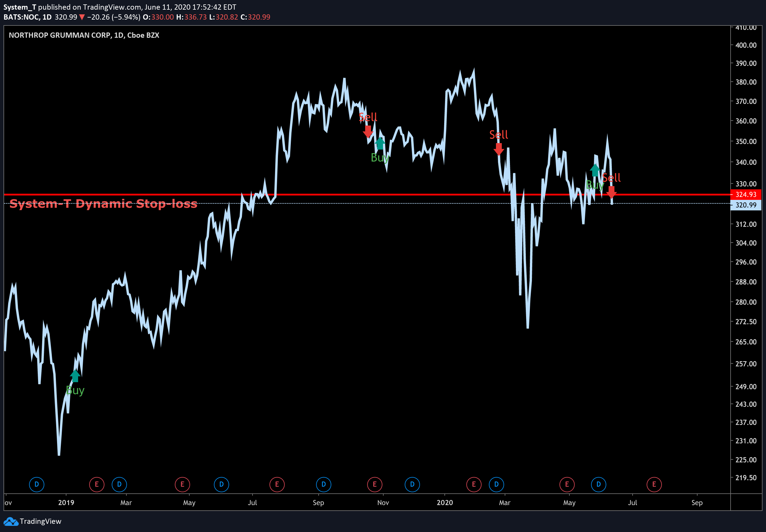Select the red horizontal stop-loss line

click(367, 194)
